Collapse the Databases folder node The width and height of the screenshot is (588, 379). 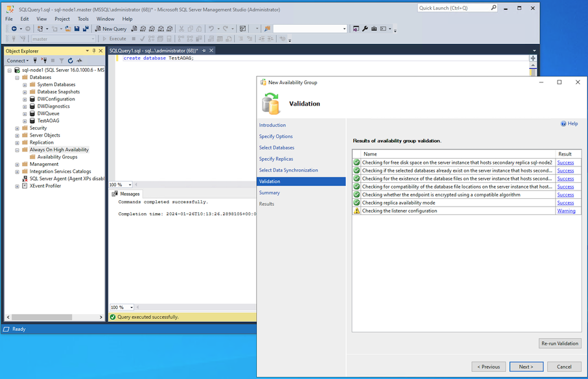(18, 78)
